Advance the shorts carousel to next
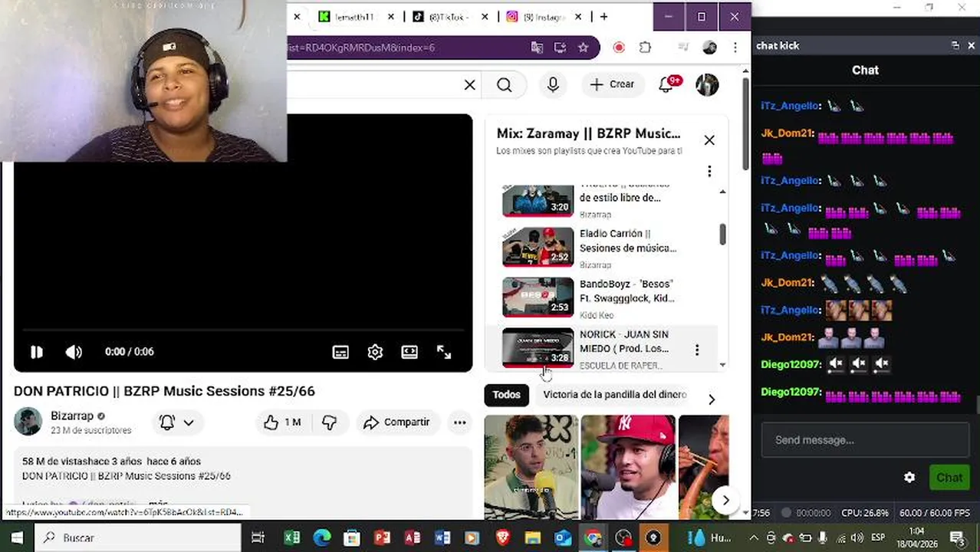Screen dimensions: 980x552 [725, 501]
